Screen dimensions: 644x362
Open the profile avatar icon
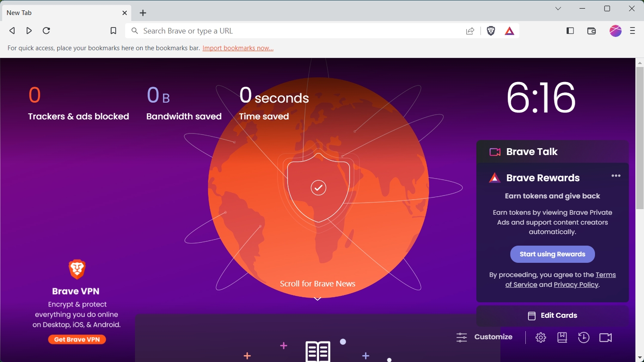click(x=616, y=31)
